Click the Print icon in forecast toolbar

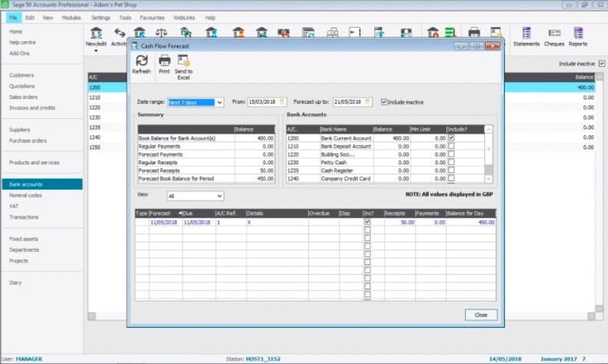click(x=164, y=62)
